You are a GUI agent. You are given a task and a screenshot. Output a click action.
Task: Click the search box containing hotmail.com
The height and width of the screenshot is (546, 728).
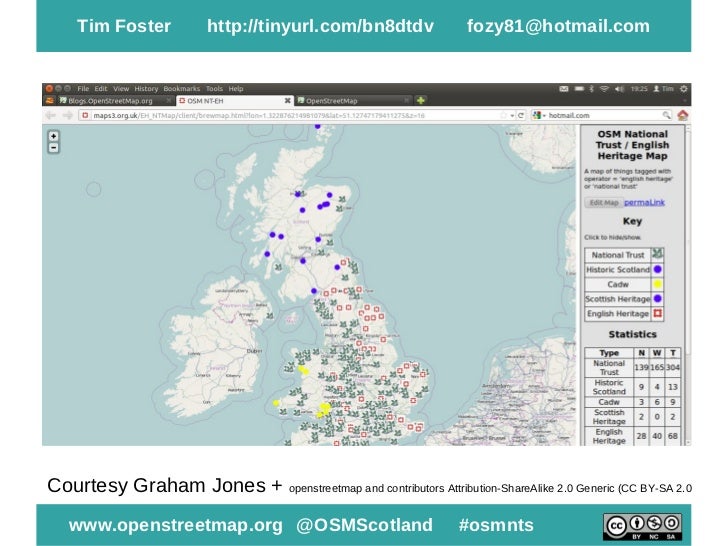pos(604,115)
